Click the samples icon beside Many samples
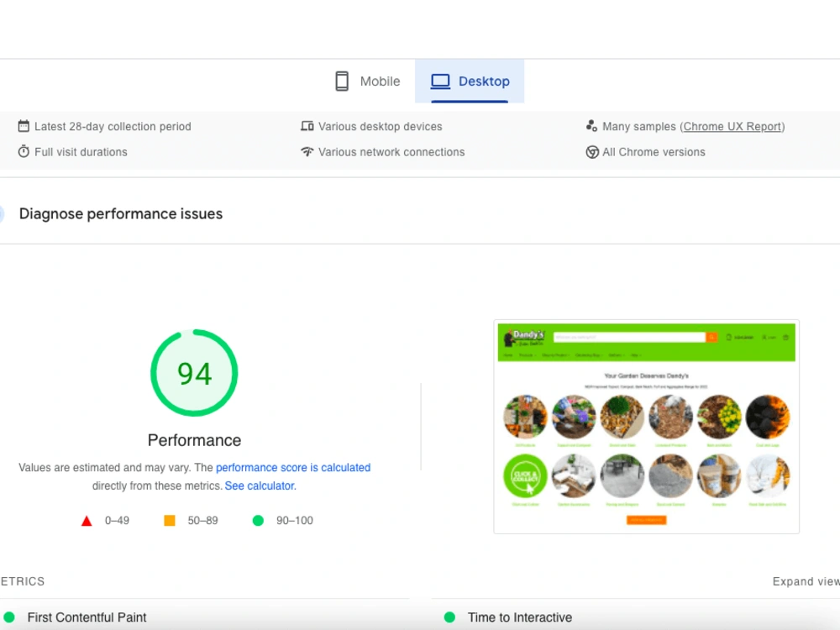The width and height of the screenshot is (840, 630). (x=591, y=126)
